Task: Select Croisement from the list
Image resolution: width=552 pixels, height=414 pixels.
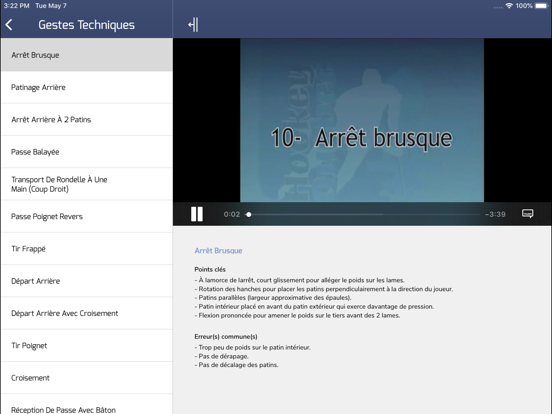Action: [x=87, y=378]
